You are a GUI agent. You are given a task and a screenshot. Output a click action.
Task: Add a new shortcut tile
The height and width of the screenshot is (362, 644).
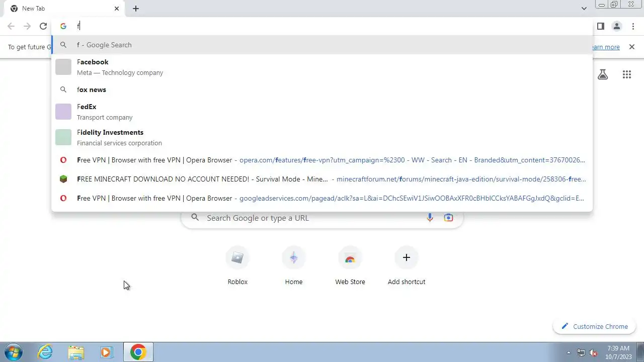click(407, 266)
